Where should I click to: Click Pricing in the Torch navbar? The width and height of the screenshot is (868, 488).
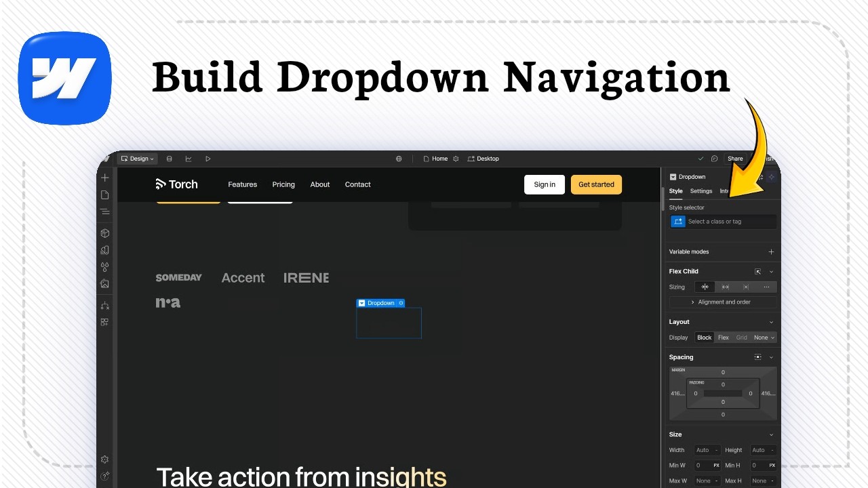283,184
